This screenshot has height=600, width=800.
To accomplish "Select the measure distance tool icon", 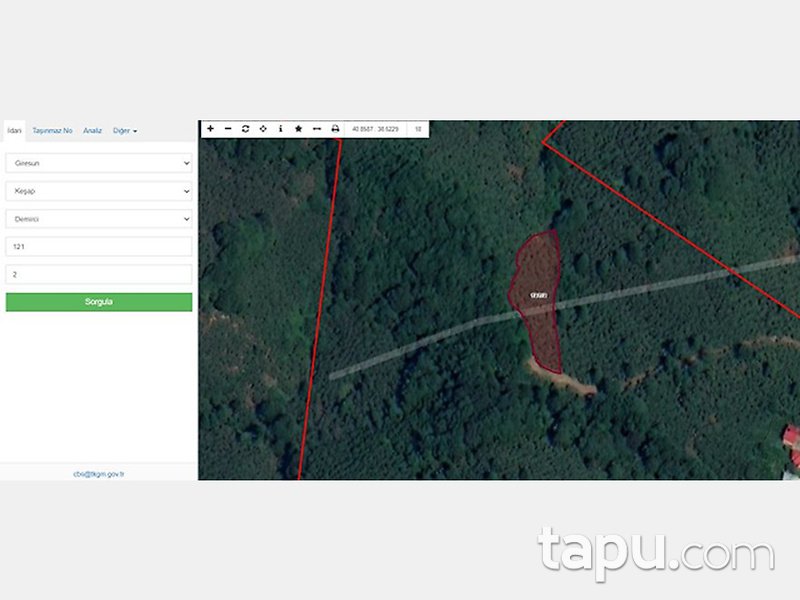I will click(317, 129).
